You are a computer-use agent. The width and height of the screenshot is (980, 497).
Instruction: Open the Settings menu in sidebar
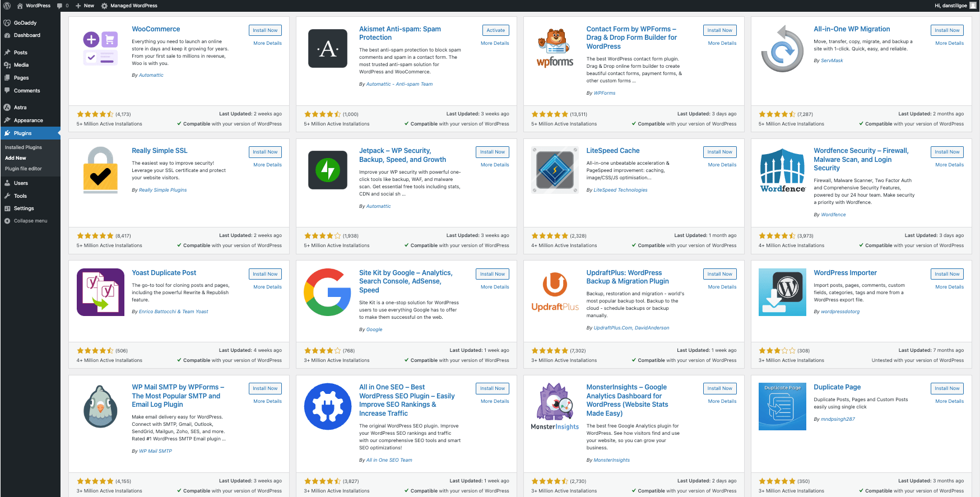click(24, 208)
